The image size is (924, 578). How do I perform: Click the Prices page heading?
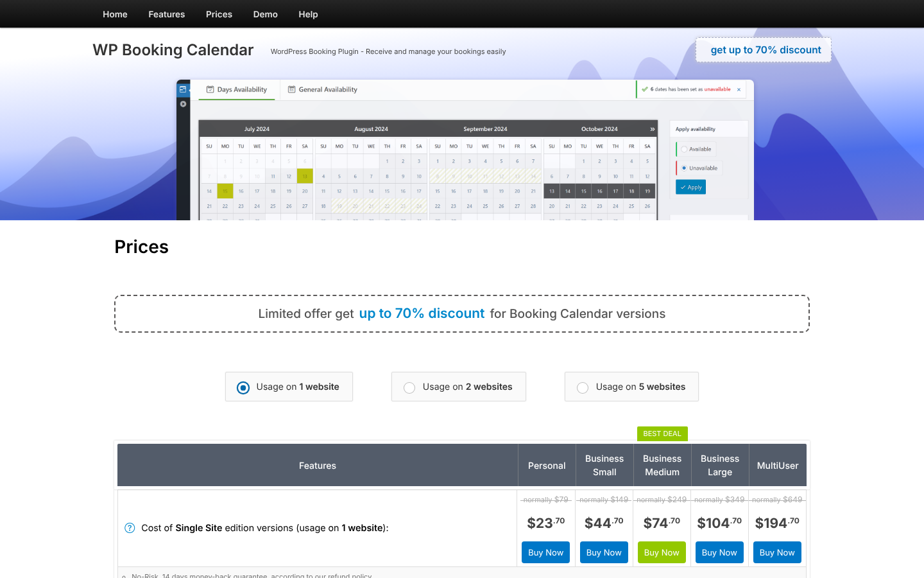(x=141, y=247)
